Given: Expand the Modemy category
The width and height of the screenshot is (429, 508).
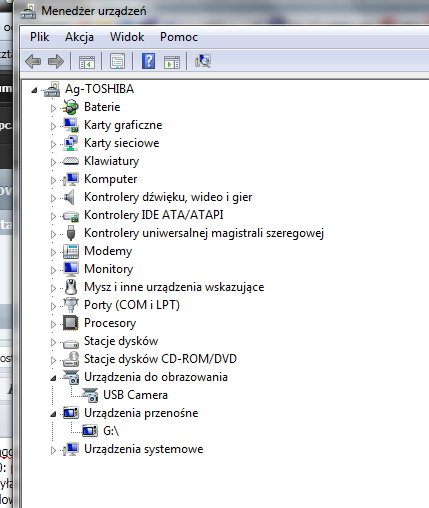Looking at the screenshot, I should click(x=53, y=252).
